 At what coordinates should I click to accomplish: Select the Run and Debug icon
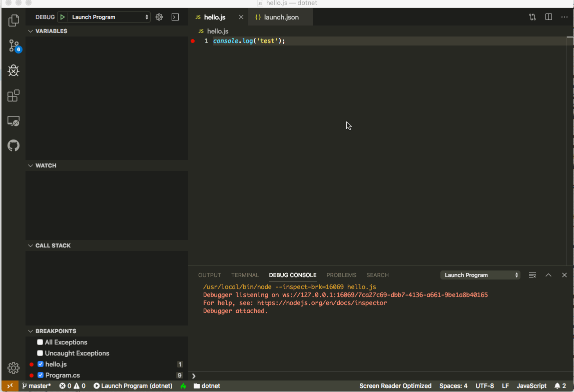pyautogui.click(x=14, y=70)
